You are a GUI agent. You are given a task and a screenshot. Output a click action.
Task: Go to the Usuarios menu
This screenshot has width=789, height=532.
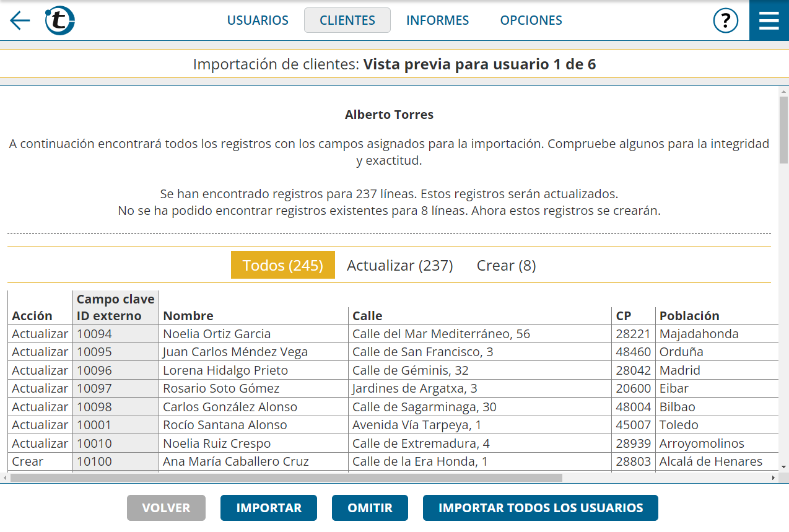click(x=258, y=20)
